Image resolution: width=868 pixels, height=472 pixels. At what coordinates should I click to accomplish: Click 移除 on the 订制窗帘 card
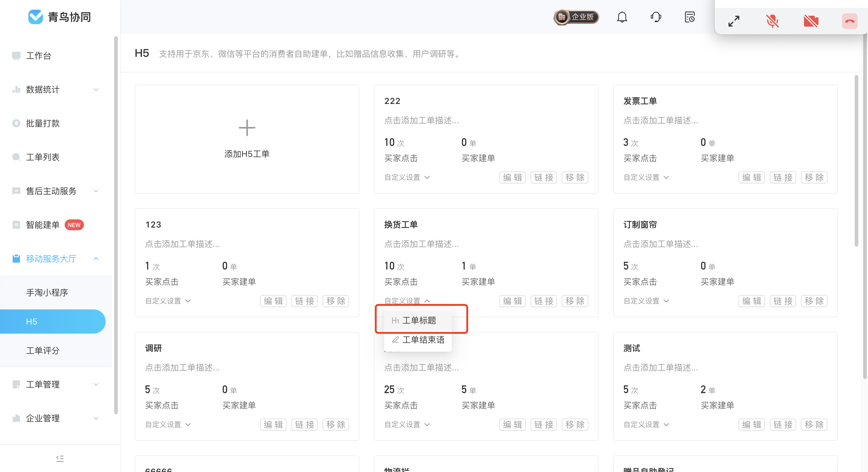(814, 301)
